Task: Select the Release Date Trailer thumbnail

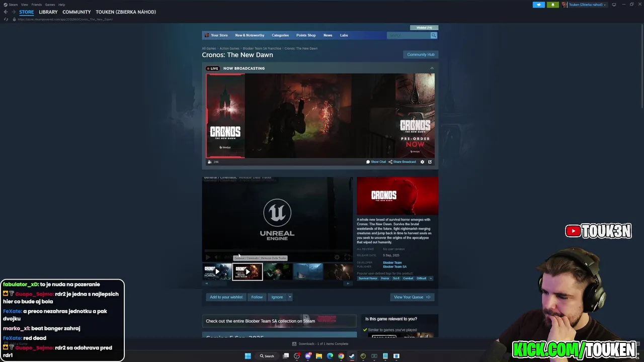Action: tap(247, 271)
